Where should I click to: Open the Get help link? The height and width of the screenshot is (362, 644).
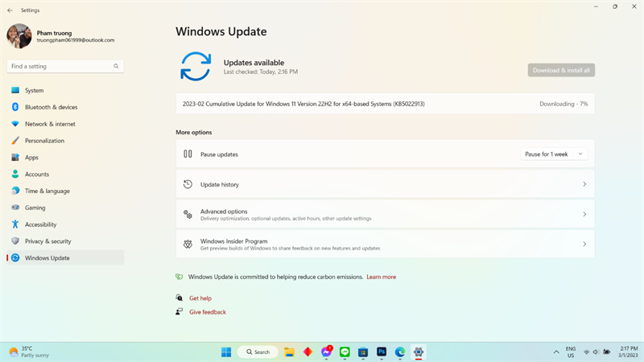pyautogui.click(x=200, y=298)
